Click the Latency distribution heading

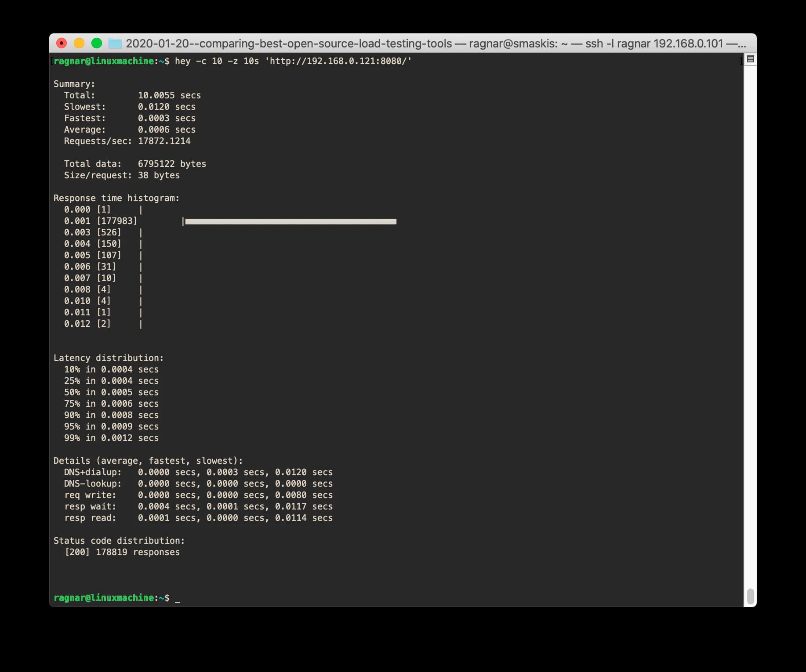pos(109,358)
